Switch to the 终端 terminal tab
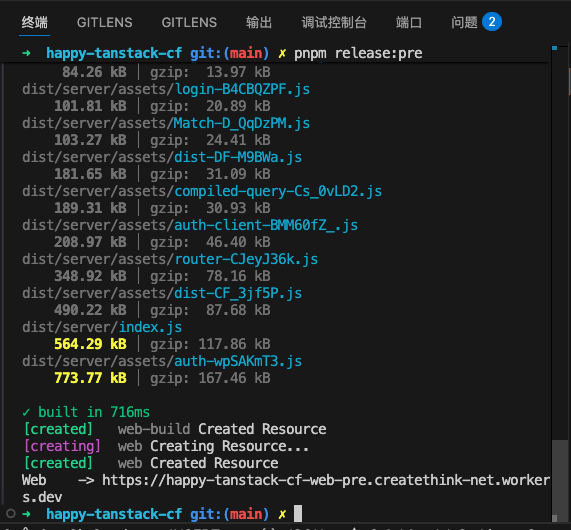This screenshot has width=571, height=530. coord(34,23)
